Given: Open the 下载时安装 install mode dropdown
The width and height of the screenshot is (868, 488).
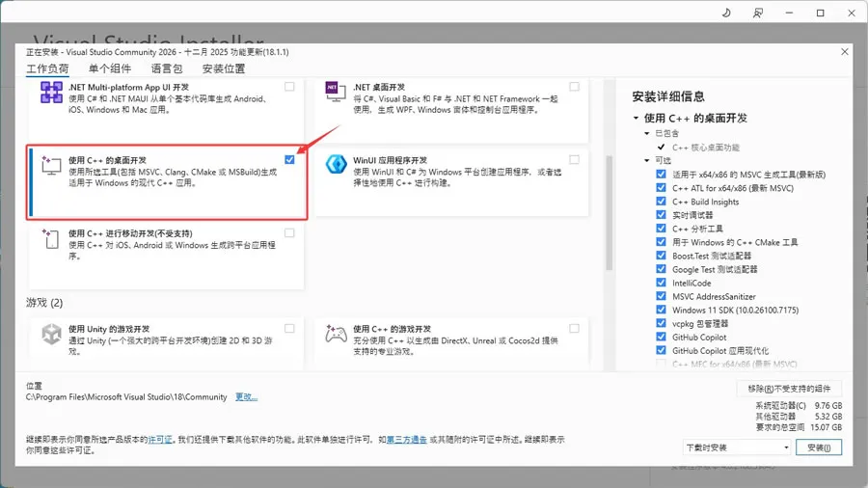Looking at the screenshot, I should pos(737,447).
